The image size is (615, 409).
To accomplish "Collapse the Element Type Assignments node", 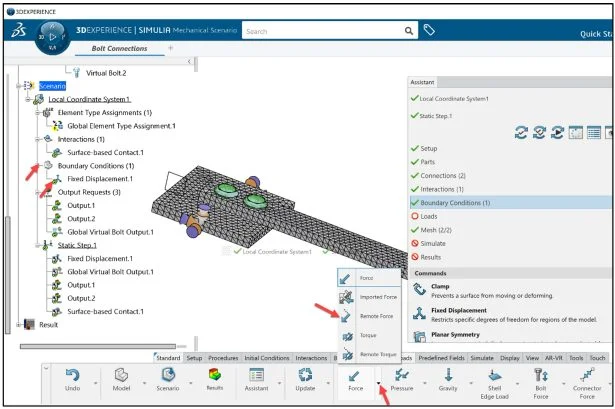I will click(38, 113).
